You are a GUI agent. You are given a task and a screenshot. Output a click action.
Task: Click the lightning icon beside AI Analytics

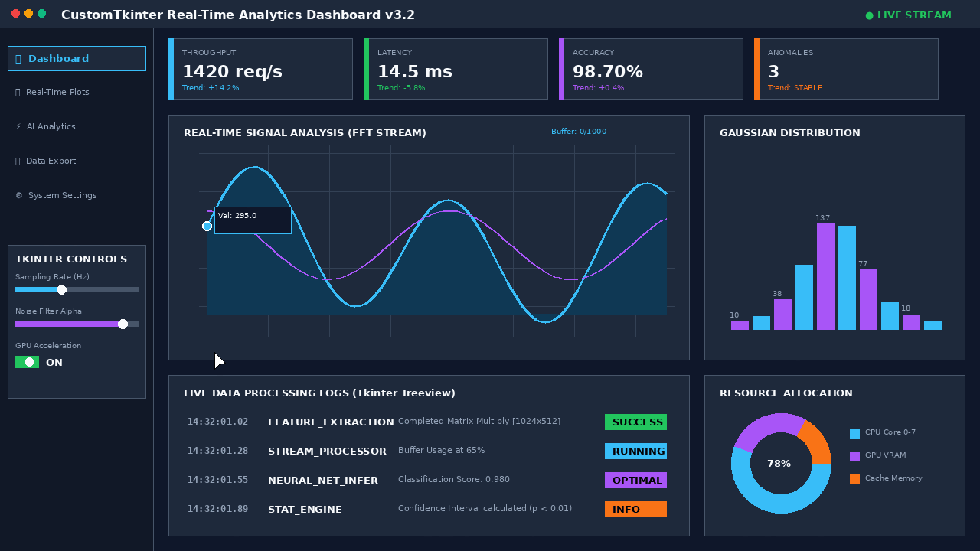click(18, 127)
